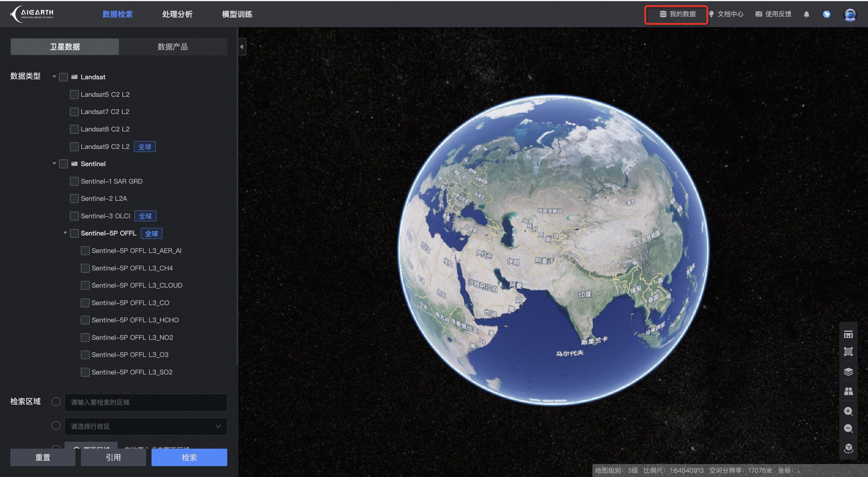Click the hatched area selection icon
Image resolution: width=868 pixels, height=477 pixels.
(848, 352)
